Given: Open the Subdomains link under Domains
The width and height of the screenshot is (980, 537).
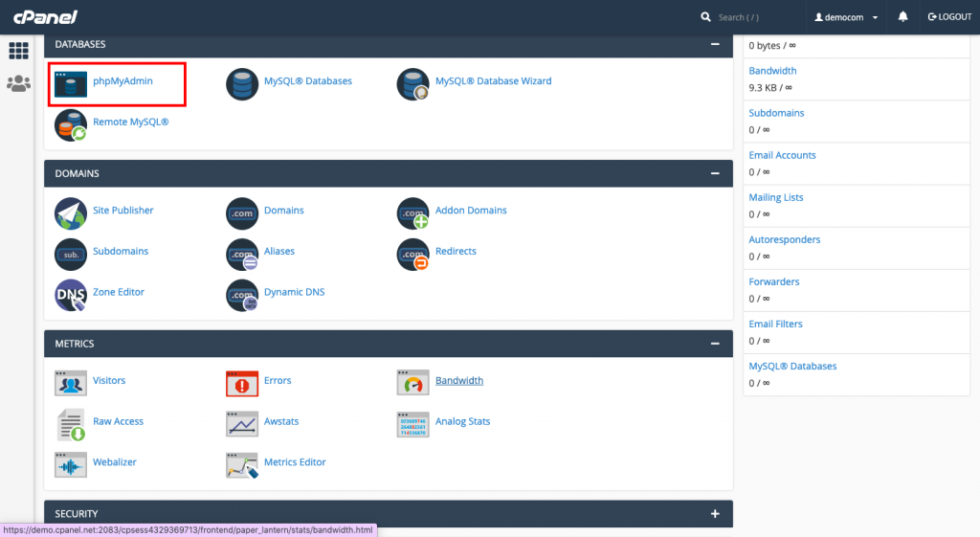Looking at the screenshot, I should (121, 251).
